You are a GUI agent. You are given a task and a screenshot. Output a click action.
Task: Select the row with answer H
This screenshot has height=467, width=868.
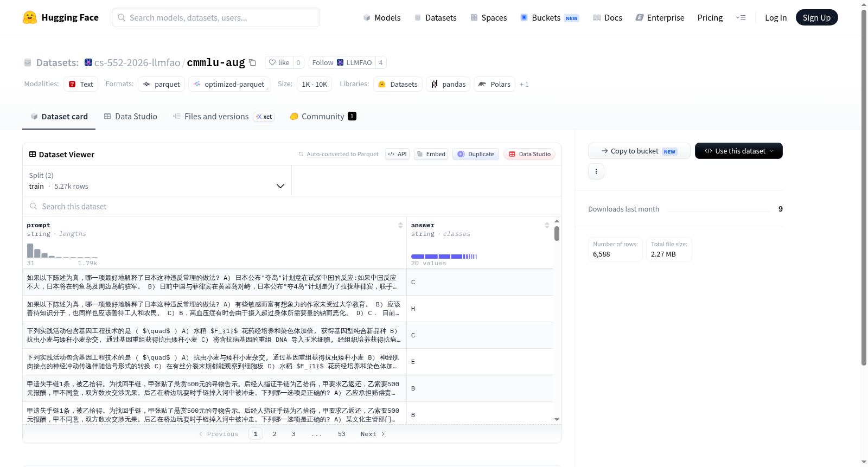288,309
